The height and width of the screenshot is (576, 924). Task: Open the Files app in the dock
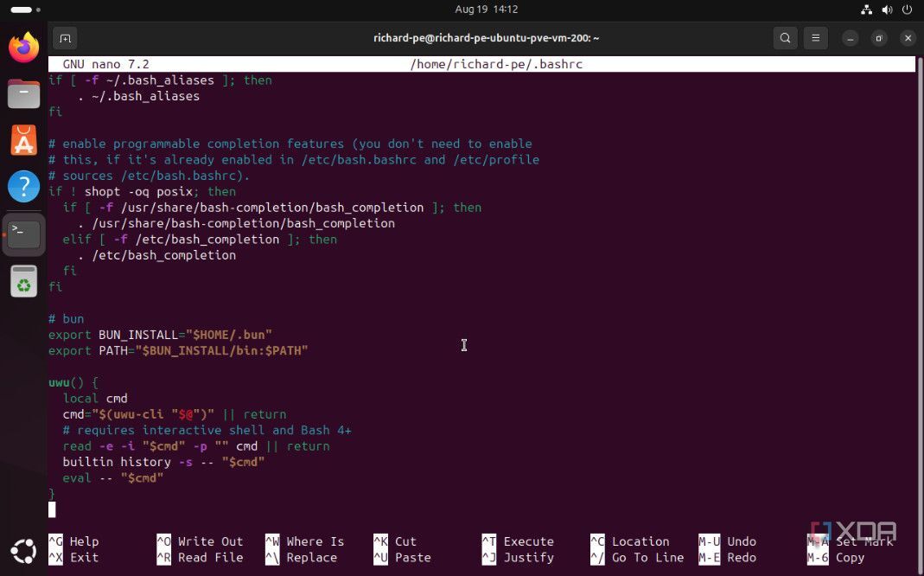[x=23, y=93]
